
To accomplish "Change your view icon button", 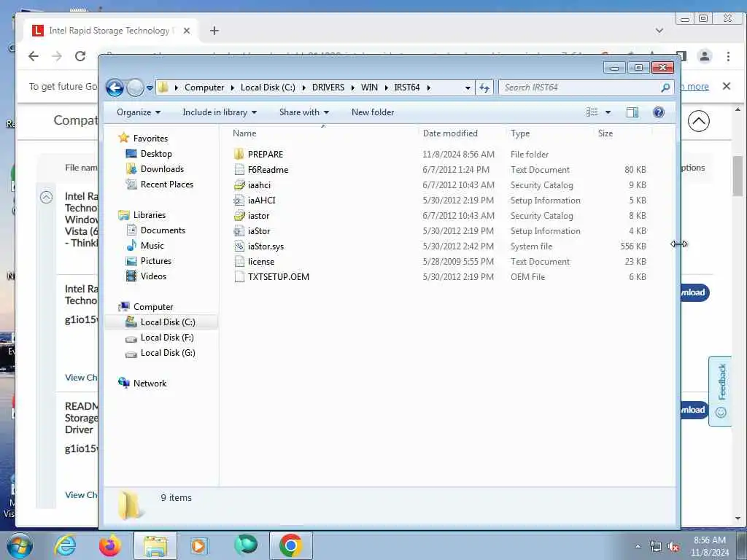I will coord(592,112).
